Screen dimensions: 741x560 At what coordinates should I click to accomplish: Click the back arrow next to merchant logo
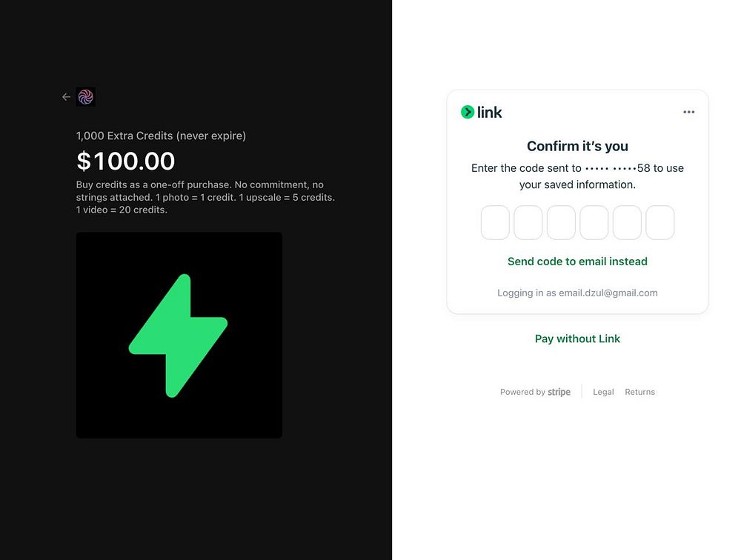66,97
